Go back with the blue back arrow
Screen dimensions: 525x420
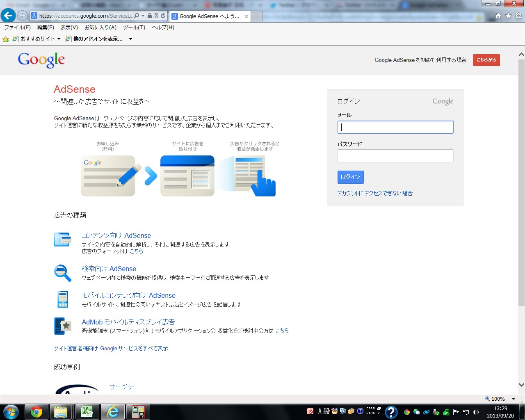click(x=8, y=16)
